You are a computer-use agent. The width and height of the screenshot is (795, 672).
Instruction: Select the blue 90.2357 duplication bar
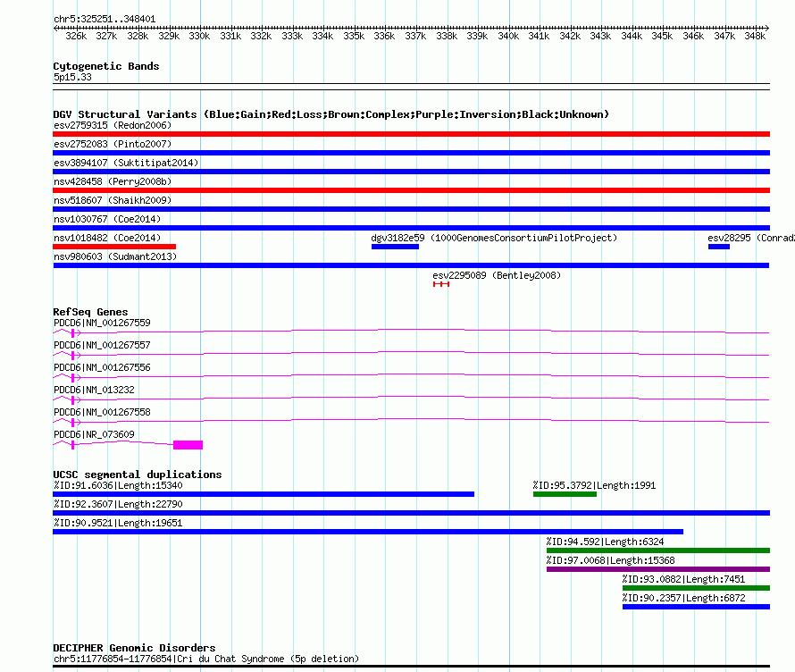coord(696,607)
